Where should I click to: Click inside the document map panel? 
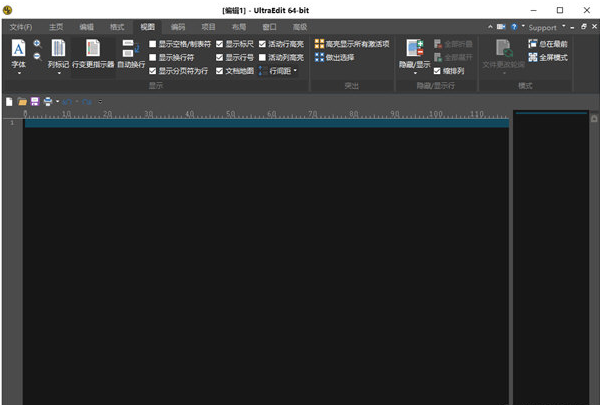point(551,257)
